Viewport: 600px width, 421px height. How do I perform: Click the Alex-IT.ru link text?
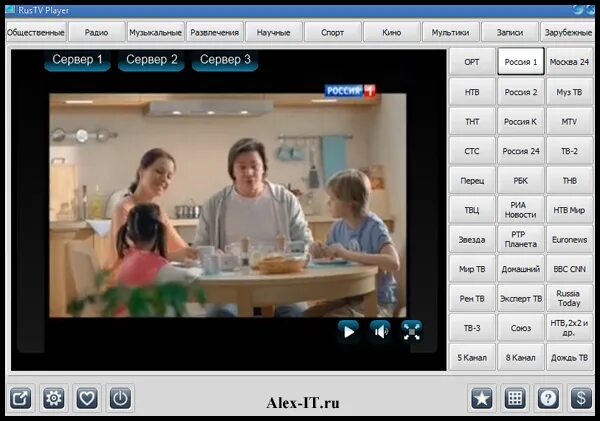tap(303, 403)
